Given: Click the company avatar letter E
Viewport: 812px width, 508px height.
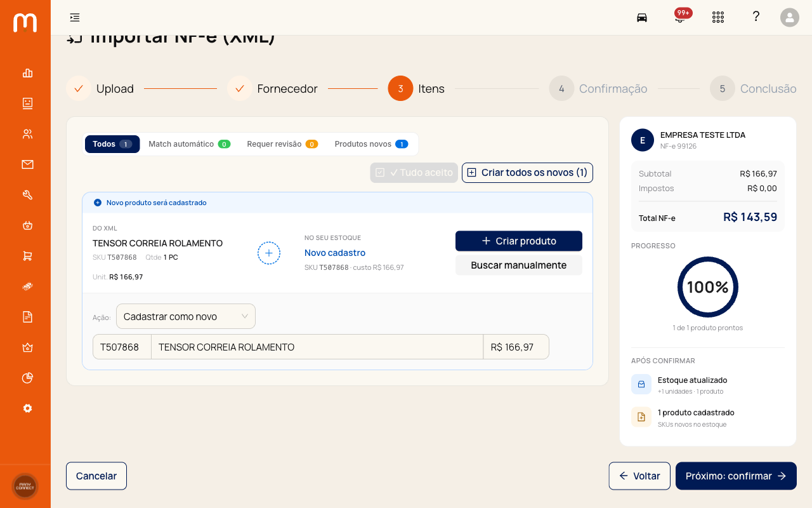Looking at the screenshot, I should pyautogui.click(x=643, y=140).
